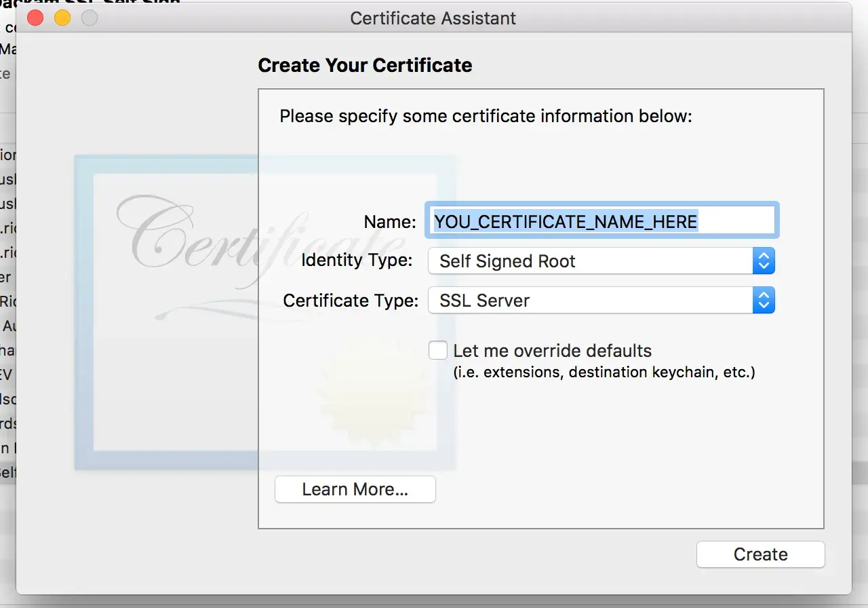Click the Identity Type label
The height and width of the screenshot is (608, 868).
(357, 260)
